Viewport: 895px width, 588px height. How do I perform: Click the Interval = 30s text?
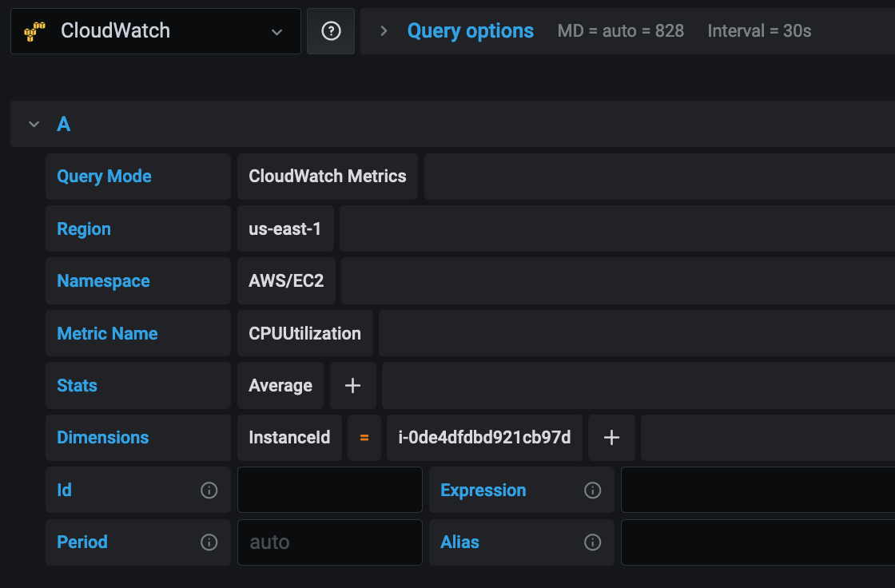759,31
